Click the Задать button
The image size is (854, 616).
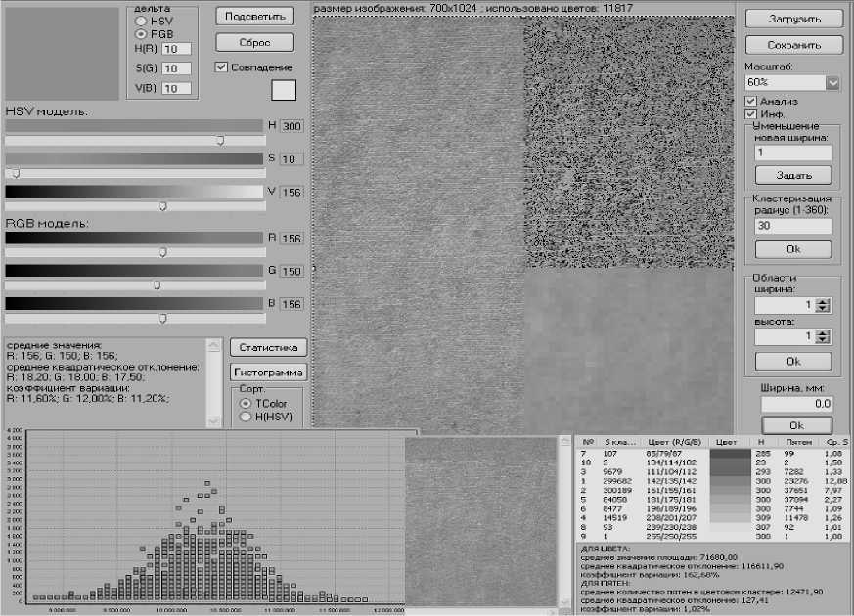(x=793, y=175)
